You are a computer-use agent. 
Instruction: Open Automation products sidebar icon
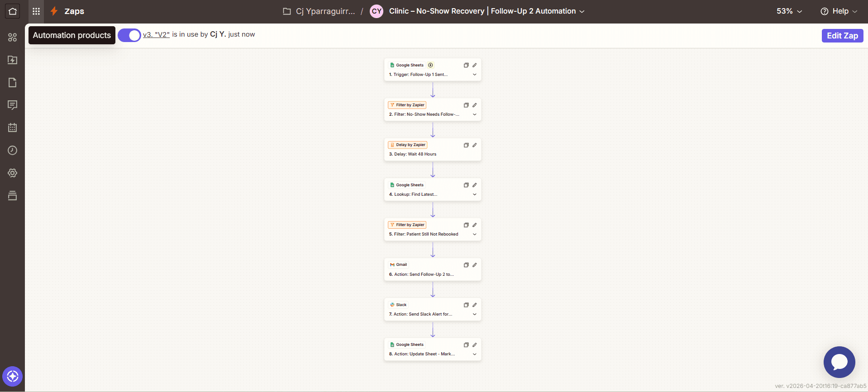[x=13, y=37]
